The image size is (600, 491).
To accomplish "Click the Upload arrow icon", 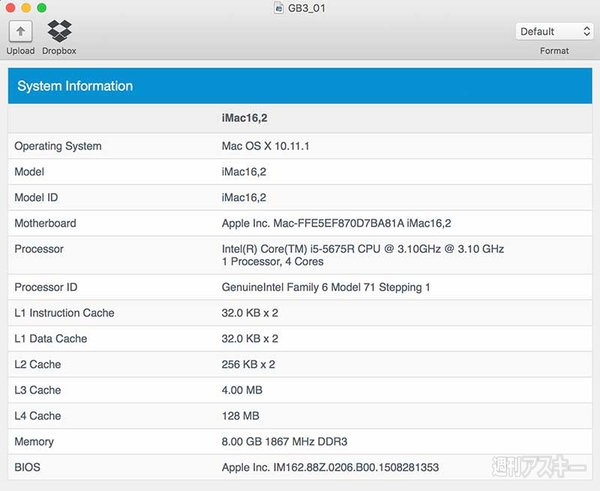I will click(x=21, y=31).
